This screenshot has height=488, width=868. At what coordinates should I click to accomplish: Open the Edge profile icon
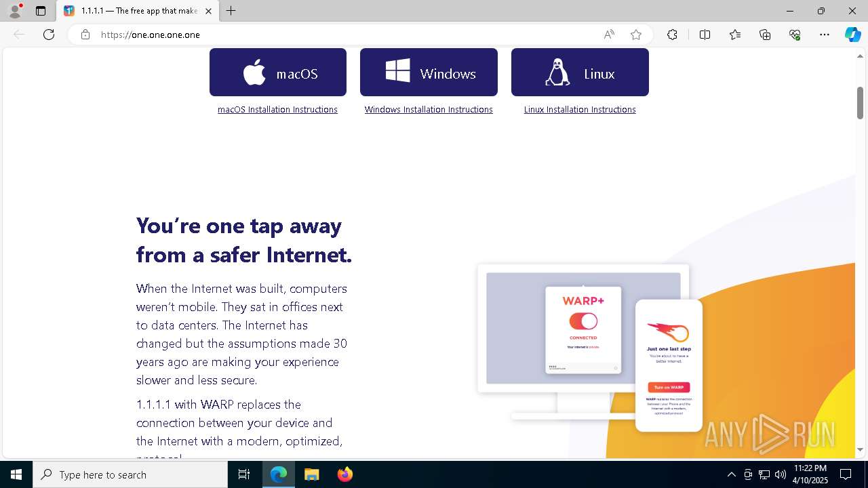pyautogui.click(x=15, y=11)
